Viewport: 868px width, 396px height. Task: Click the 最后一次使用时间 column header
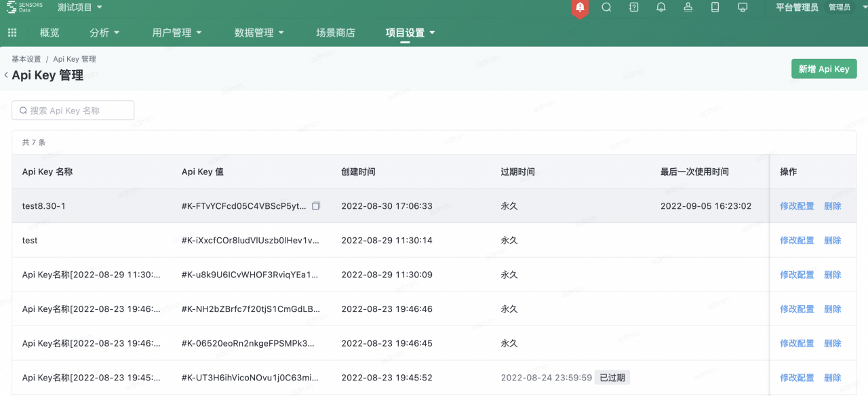tap(694, 172)
